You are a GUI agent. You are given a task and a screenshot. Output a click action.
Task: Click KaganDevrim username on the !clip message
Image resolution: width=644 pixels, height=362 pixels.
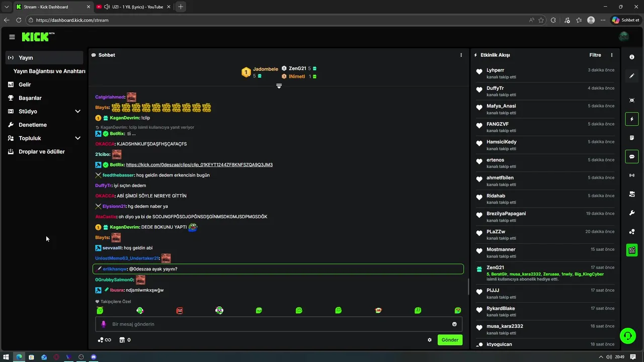[x=124, y=118]
